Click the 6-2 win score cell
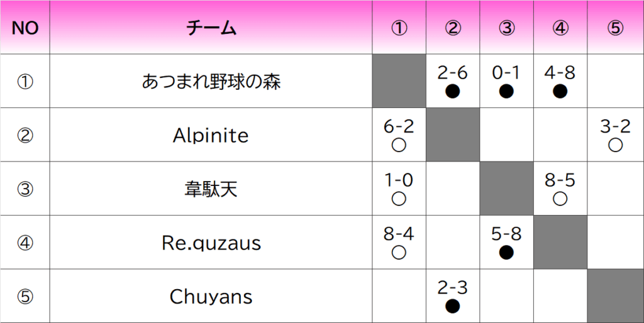The image size is (644, 323). tap(399, 135)
